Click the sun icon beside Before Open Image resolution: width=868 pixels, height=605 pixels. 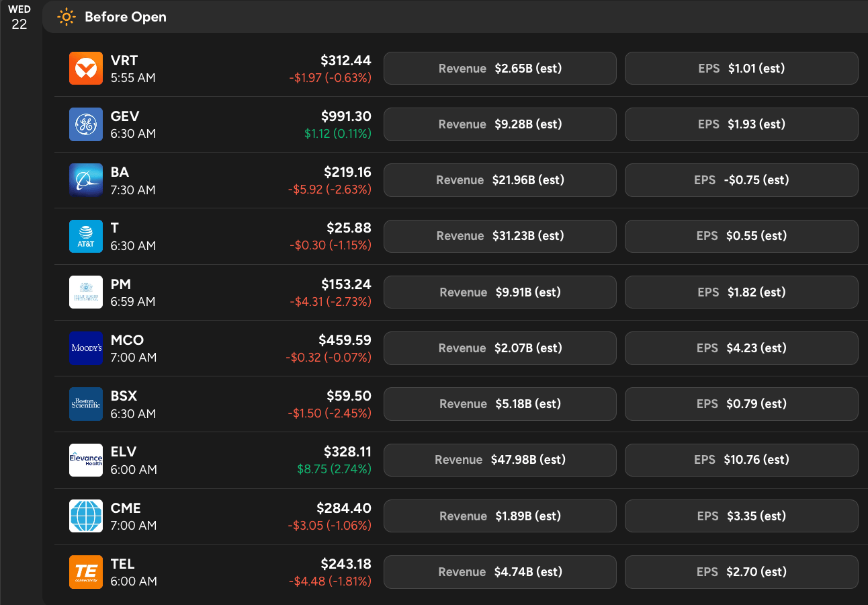(x=66, y=17)
